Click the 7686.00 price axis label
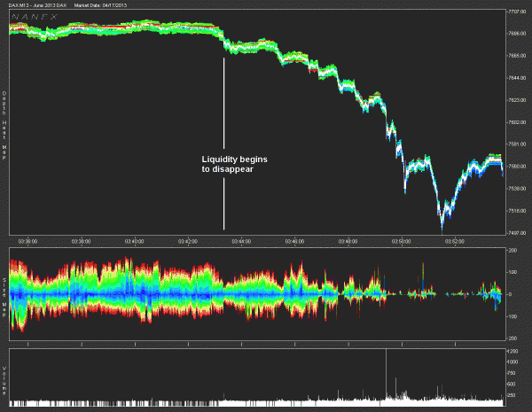Screen dimensions: 532x412 (517, 34)
